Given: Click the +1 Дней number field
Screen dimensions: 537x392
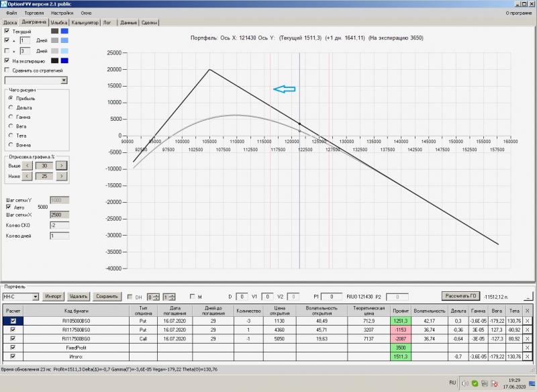Looking at the screenshot, I should tap(25, 40).
